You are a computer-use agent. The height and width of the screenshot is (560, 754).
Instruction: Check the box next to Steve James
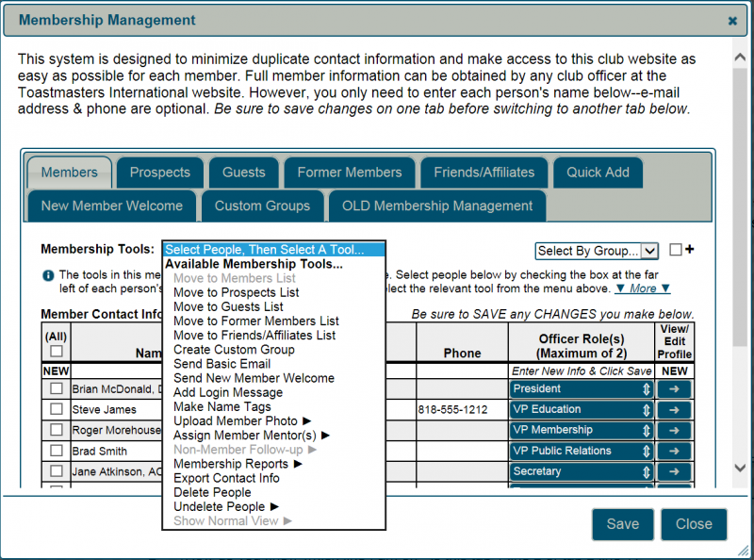[57, 409]
